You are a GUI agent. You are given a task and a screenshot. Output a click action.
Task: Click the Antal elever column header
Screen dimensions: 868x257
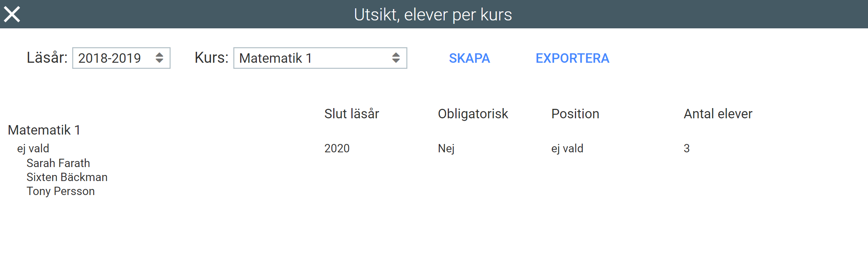(x=718, y=114)
